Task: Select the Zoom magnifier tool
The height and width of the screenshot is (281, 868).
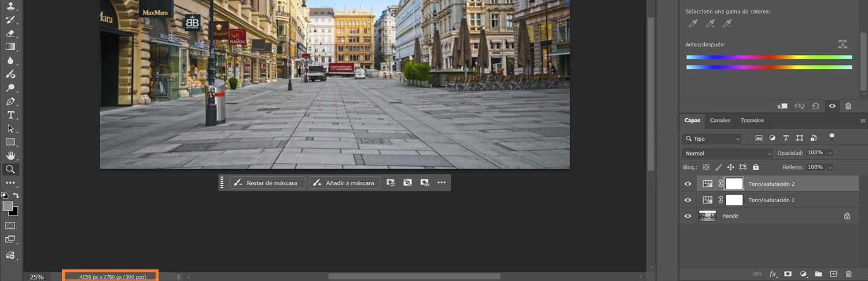Action: [10, 170]
